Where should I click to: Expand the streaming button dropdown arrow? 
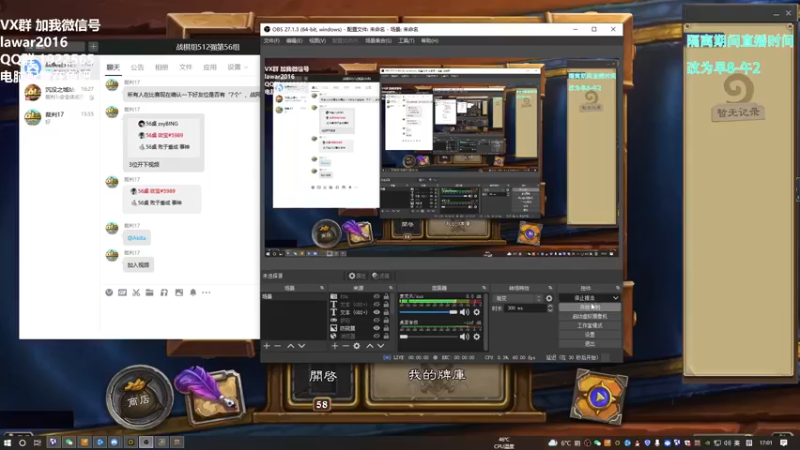pos(615,298)
